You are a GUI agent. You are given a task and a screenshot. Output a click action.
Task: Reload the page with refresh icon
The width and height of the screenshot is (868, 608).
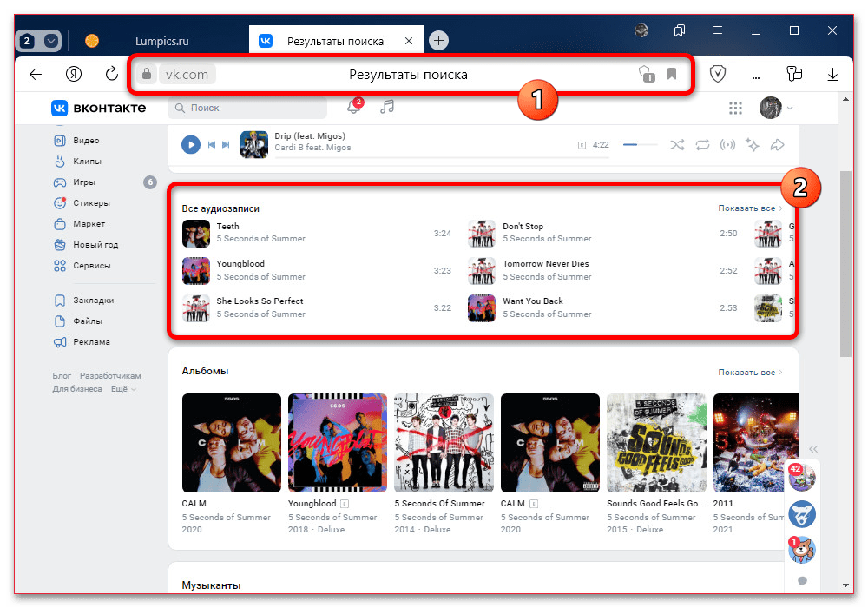112,74
